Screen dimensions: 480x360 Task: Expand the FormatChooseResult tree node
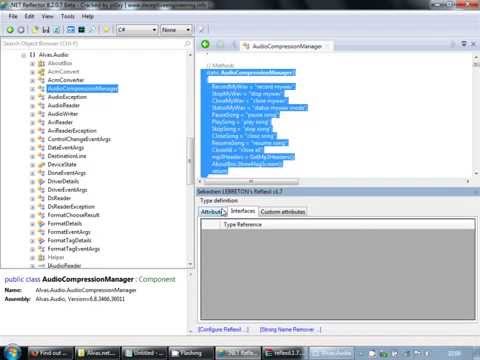tap(32, 215)
